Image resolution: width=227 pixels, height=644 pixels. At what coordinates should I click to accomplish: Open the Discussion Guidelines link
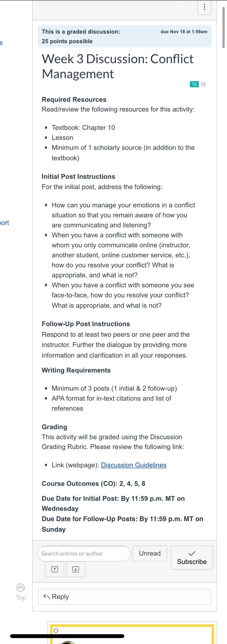134,465
